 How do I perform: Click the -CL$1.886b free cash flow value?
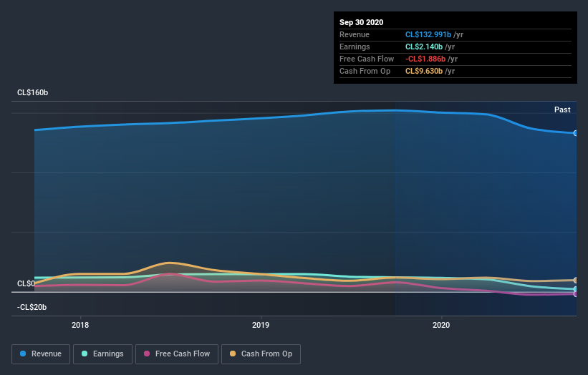pos(425,59)
